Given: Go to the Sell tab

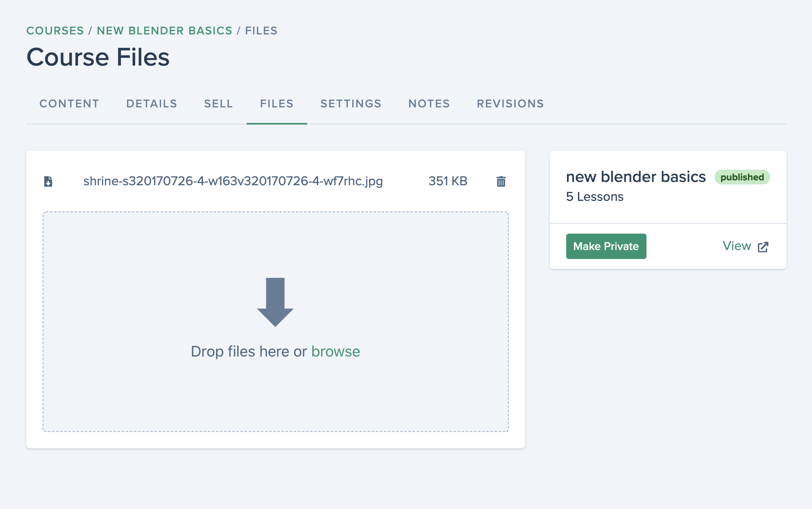Looking at the screenshot, I should (218, 104).
